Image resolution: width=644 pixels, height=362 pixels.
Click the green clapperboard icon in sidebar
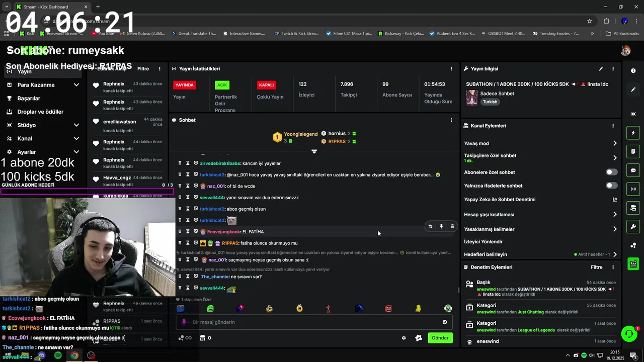point(633,264)
